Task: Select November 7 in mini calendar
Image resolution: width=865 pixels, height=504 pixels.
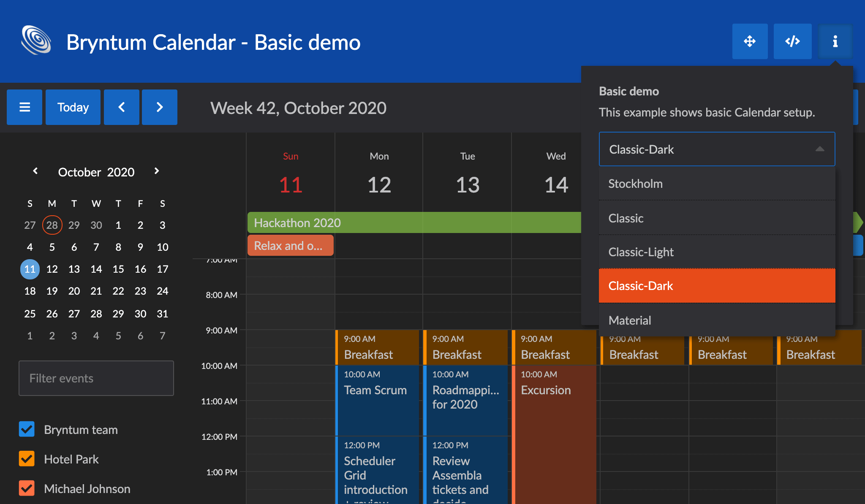Action: pyautogui.click(x=163, y=336)
